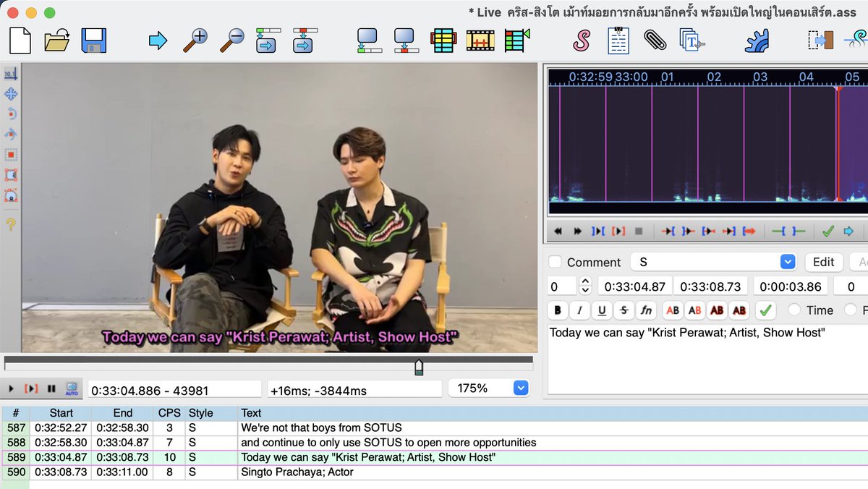Screen dimensions: 868x489
Task: Zoom in the video with the plus magnifier
Action: [x=195, y=40]
